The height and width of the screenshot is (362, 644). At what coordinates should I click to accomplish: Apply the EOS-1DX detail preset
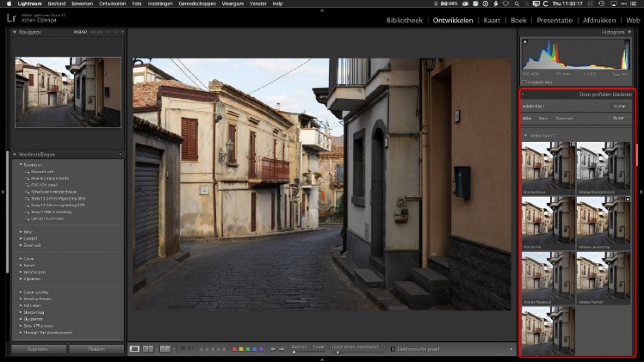point(44,185)
